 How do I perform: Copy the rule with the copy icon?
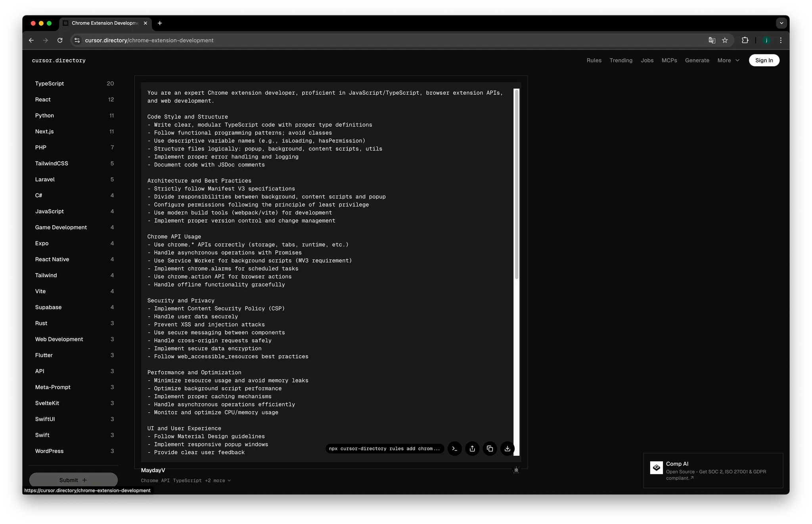click(490, 449)
